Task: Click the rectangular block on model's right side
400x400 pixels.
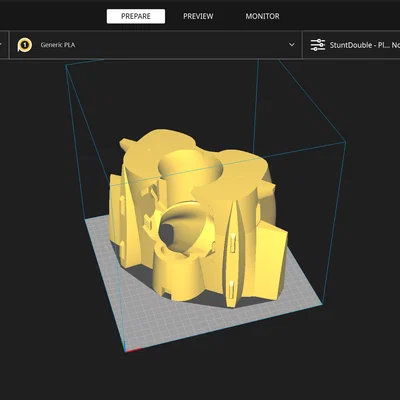Action: [x=272, y=260]
